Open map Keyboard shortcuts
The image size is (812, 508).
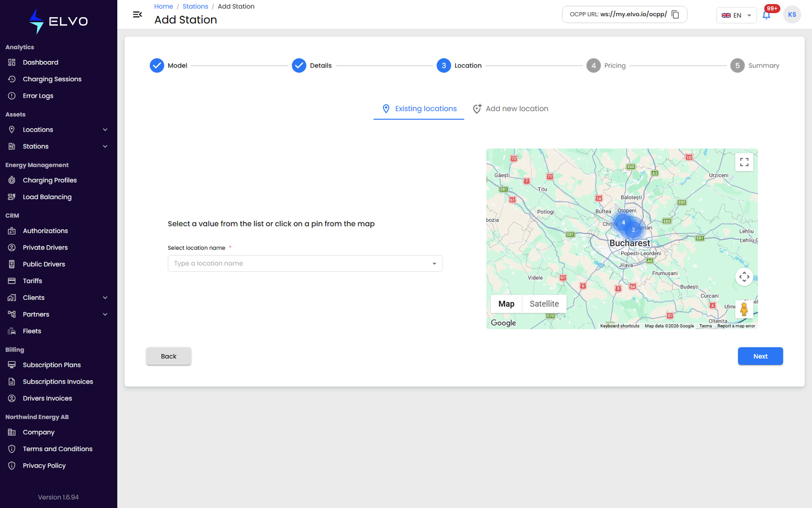(620, 326)
